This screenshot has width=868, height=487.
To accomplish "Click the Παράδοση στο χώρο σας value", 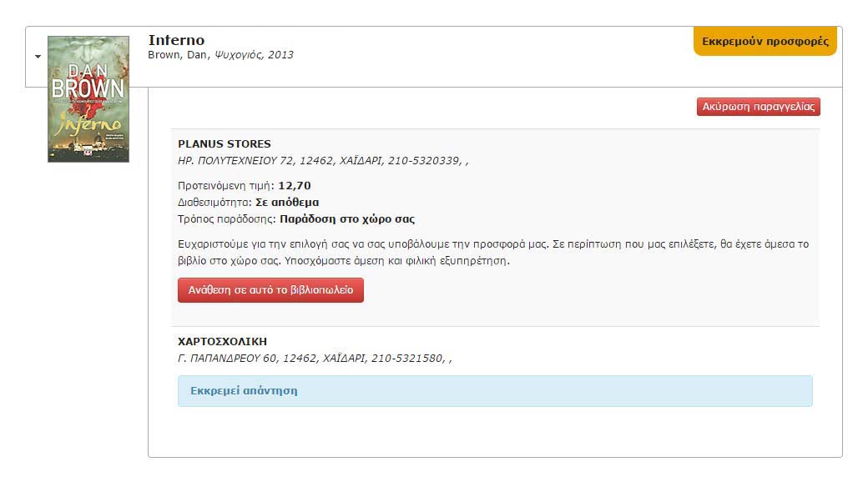I will [x=347, y=218].
